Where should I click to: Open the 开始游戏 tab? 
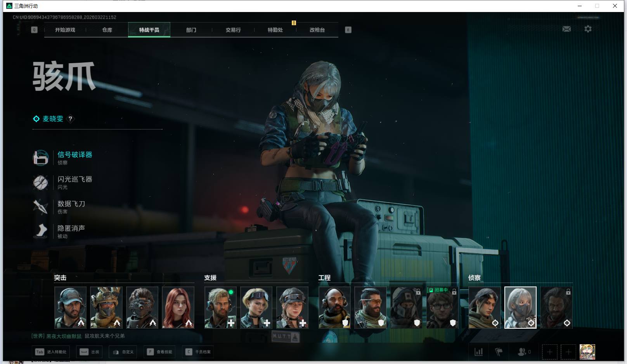[x=65, y=30]
